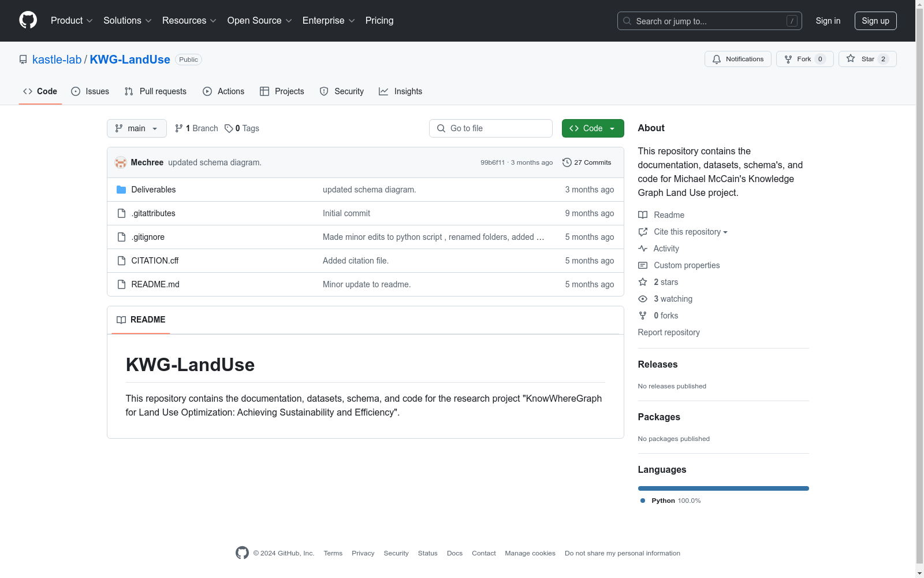Open the 'Initial commit' message link
Viewport: 924px width, 578px height.
pos(346,213)
